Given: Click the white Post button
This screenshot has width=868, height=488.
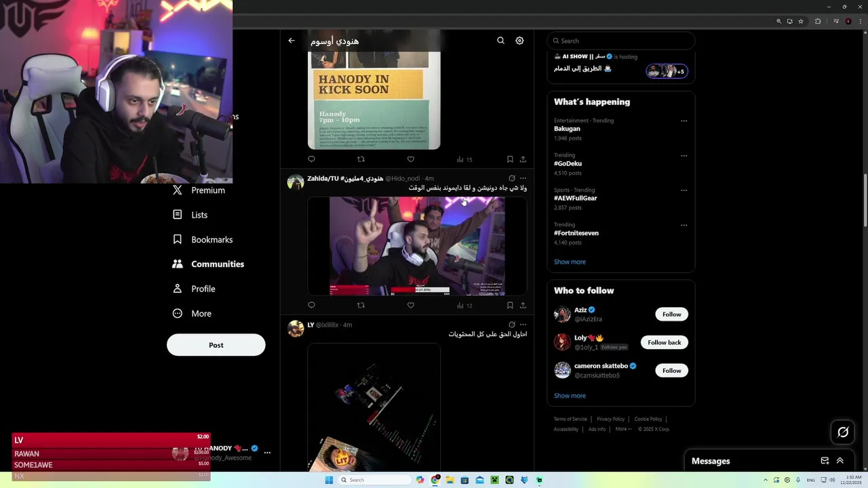Looking at the screenshot, I should tap(216, 345).
